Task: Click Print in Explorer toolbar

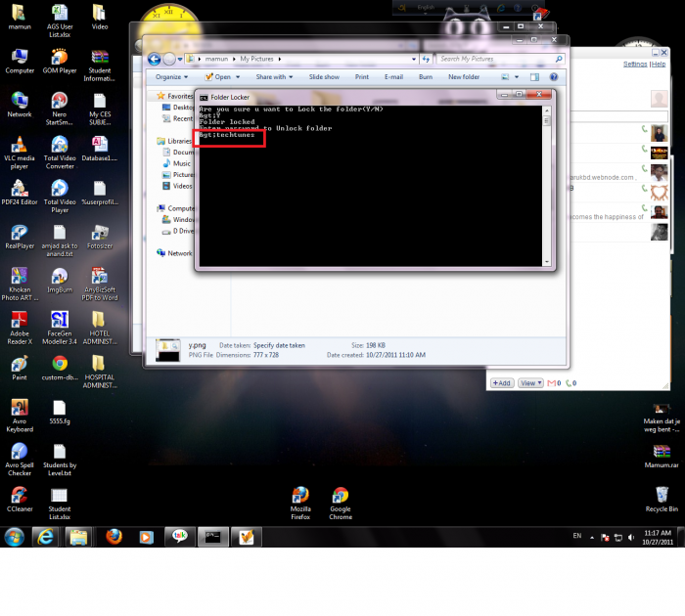Action: pos(362,77)
